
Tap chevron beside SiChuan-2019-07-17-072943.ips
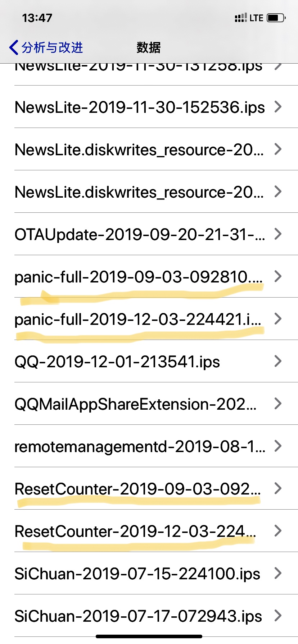(x=278, y=616)
